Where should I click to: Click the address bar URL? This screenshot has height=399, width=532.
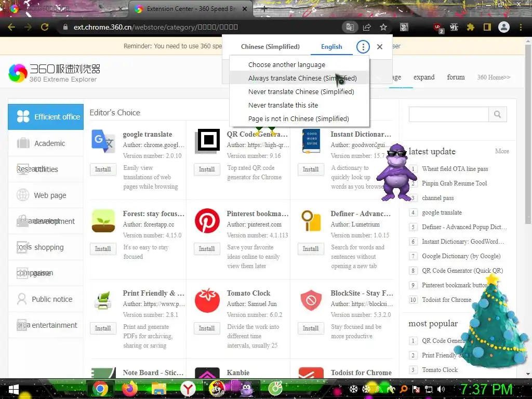coord(155,27)
